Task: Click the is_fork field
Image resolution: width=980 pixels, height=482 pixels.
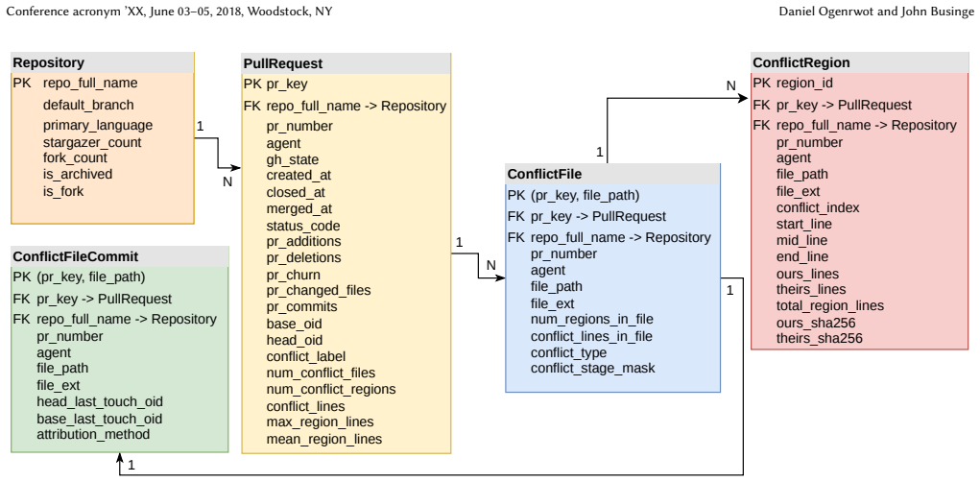Action: pyautogui.click(x=63, y=191)
